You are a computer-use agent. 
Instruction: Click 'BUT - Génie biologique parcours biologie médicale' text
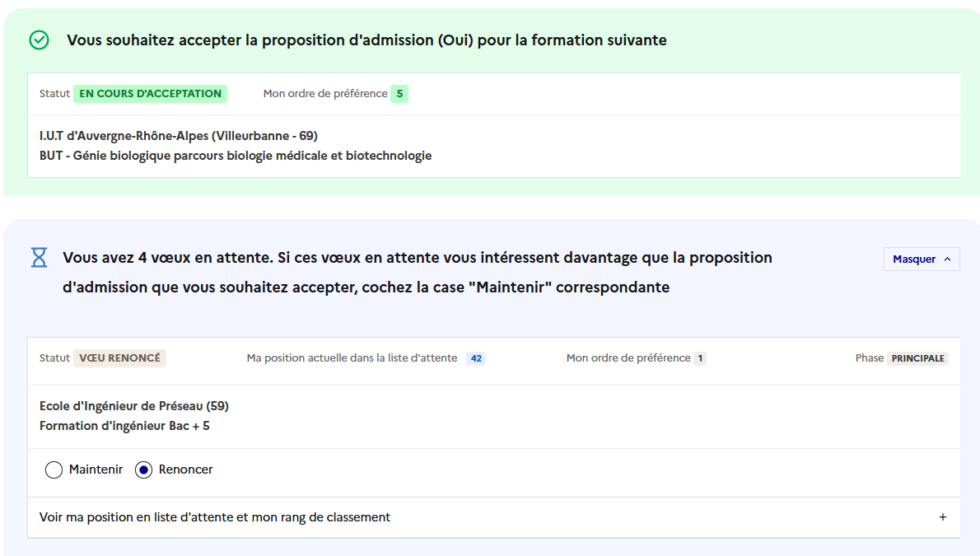click(x=184, y=156)
